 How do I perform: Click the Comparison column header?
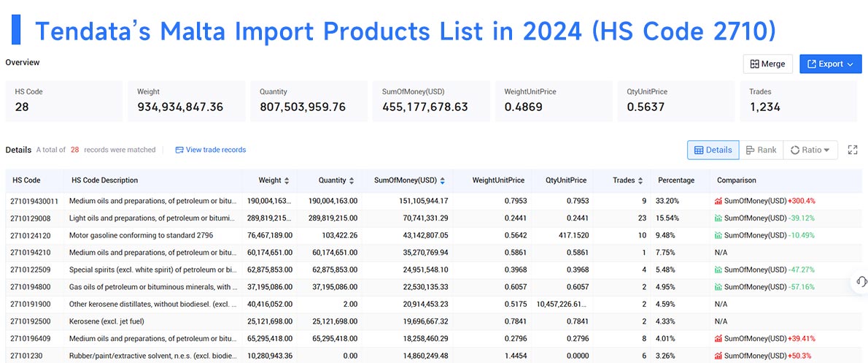pos(736,180)
